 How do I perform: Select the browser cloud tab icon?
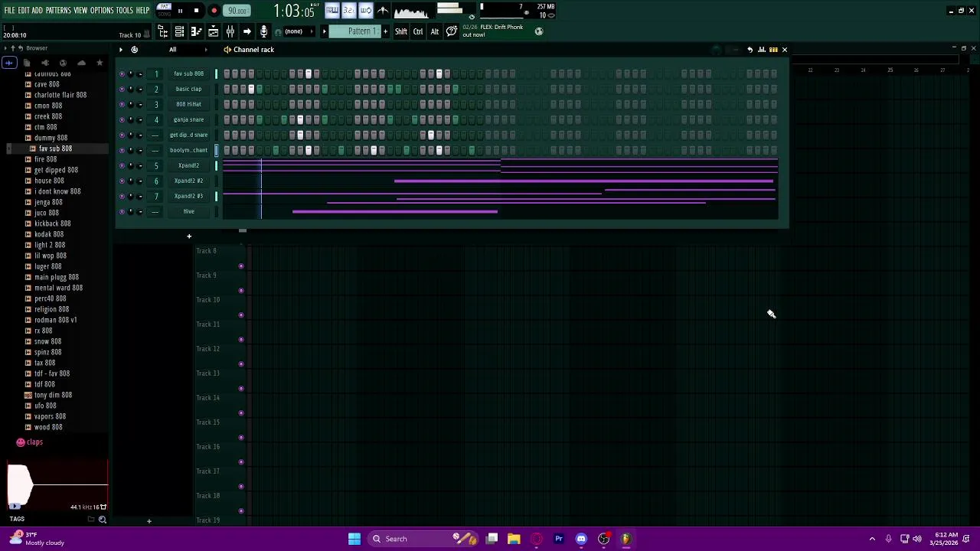pyautogui.click(x=81, y=63)
